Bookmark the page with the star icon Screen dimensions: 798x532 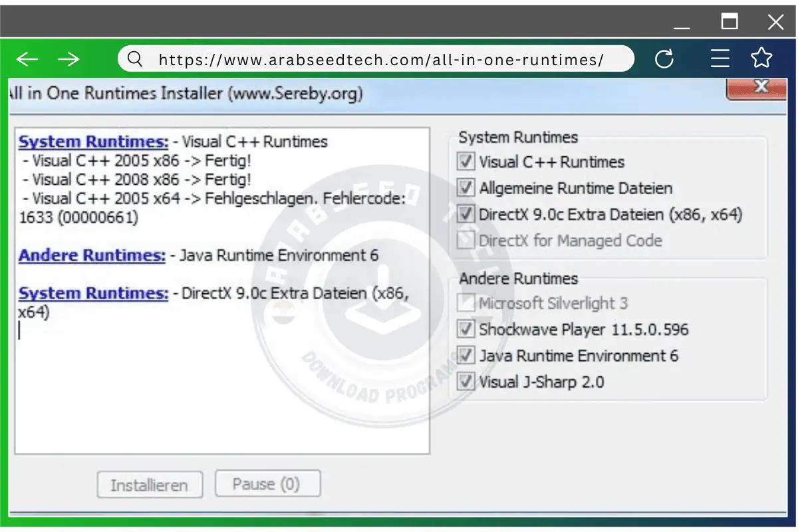pyautogui.click(x=761, y=59)
